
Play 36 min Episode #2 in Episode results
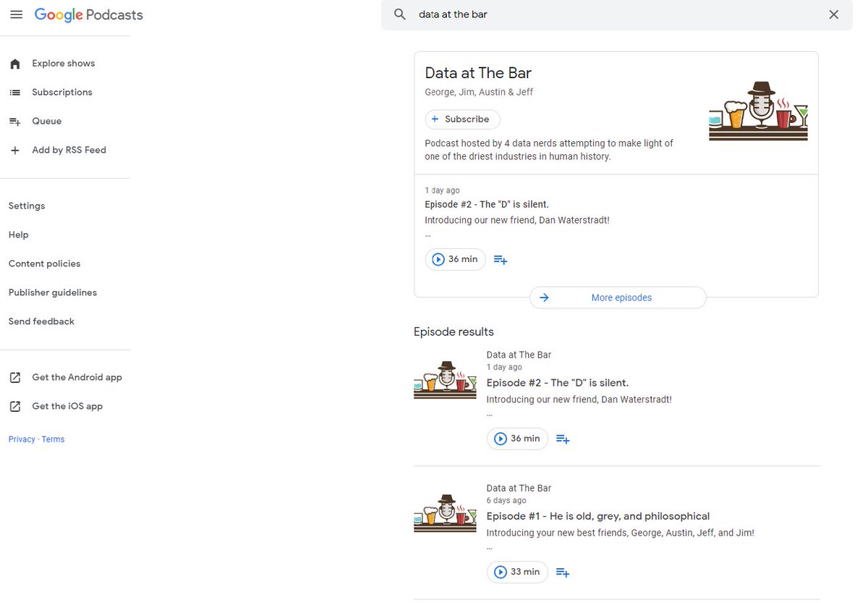pos(517,439)
